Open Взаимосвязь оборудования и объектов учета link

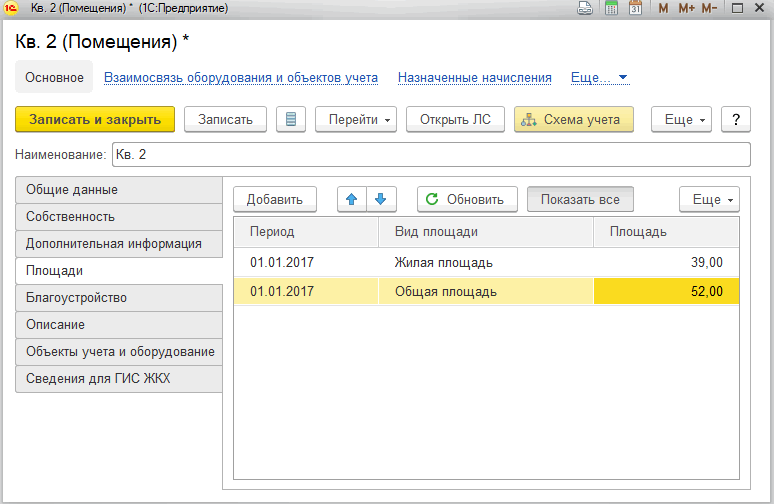click(241, 78)
